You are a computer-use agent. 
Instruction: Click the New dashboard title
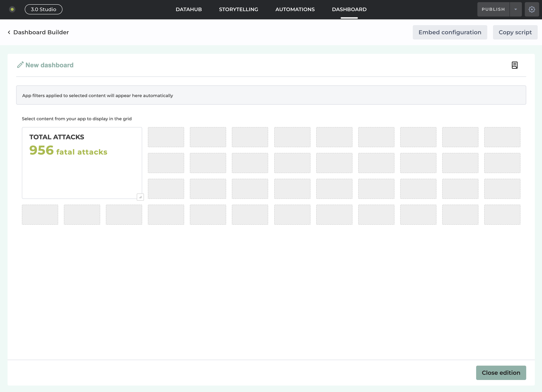click(x=50, y=65)
